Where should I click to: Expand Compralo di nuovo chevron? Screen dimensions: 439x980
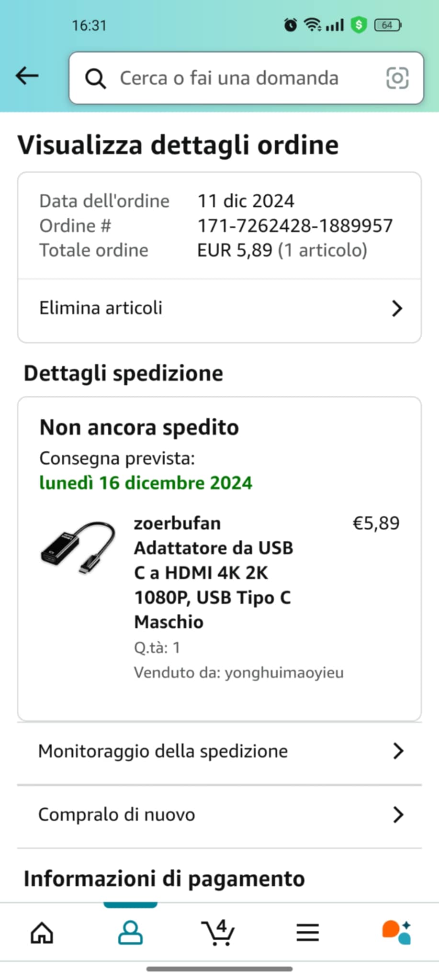tap(398, 814)
